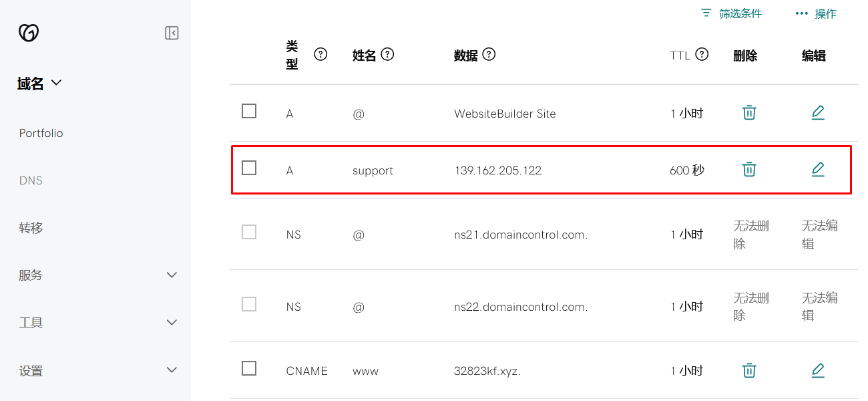Check the www CNAME row checkbox

coord(249,368)
